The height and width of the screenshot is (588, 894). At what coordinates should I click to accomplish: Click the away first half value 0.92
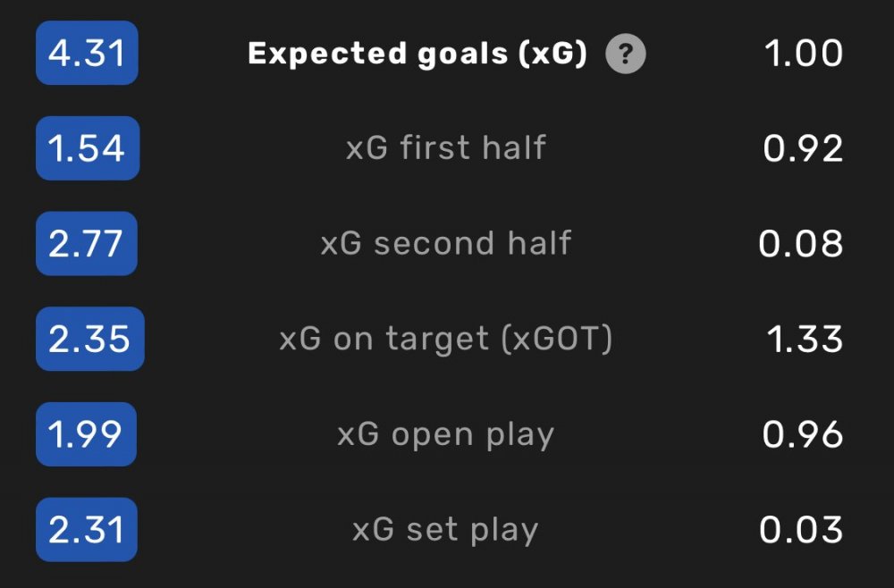coord(803,148)
